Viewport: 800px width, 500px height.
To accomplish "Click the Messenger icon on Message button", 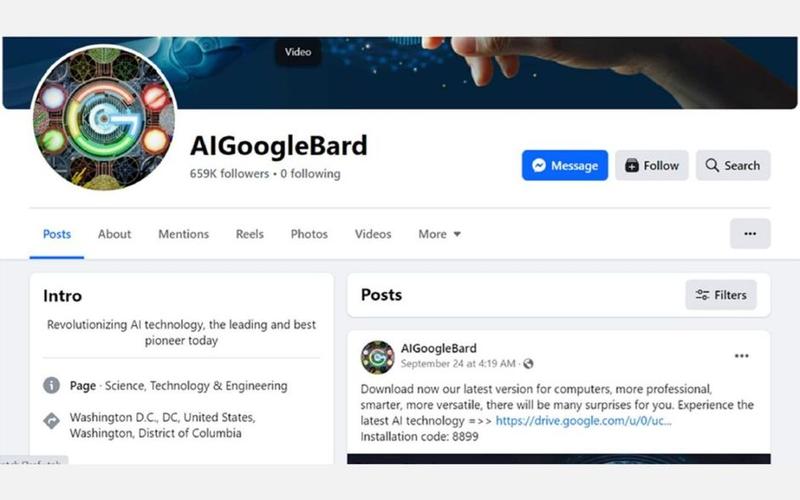I will tap(539, 166).
